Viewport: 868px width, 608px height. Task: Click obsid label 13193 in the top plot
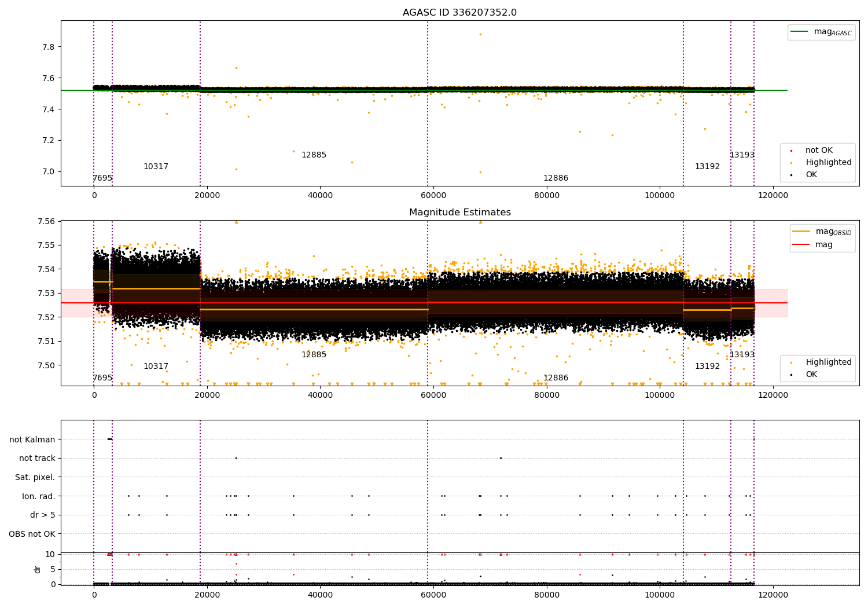coord(742,155)
